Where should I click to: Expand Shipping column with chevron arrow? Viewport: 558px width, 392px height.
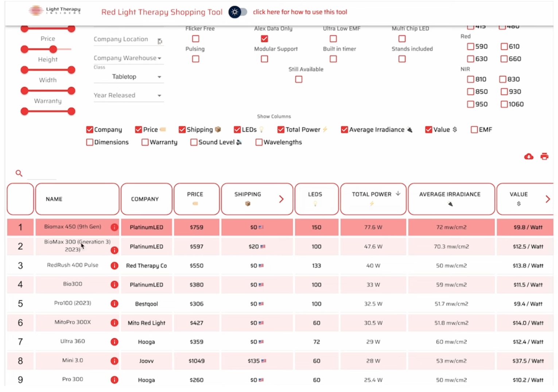(281, 199)
